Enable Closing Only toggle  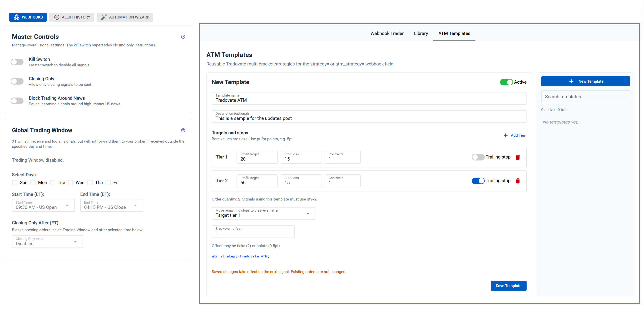[17, 81]
